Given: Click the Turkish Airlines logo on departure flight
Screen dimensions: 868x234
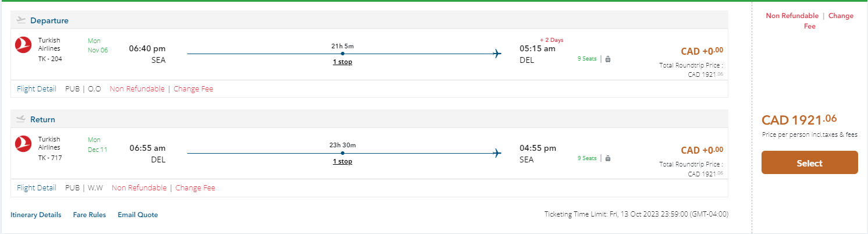Looking at the screenshot, I should coord(23,44).
